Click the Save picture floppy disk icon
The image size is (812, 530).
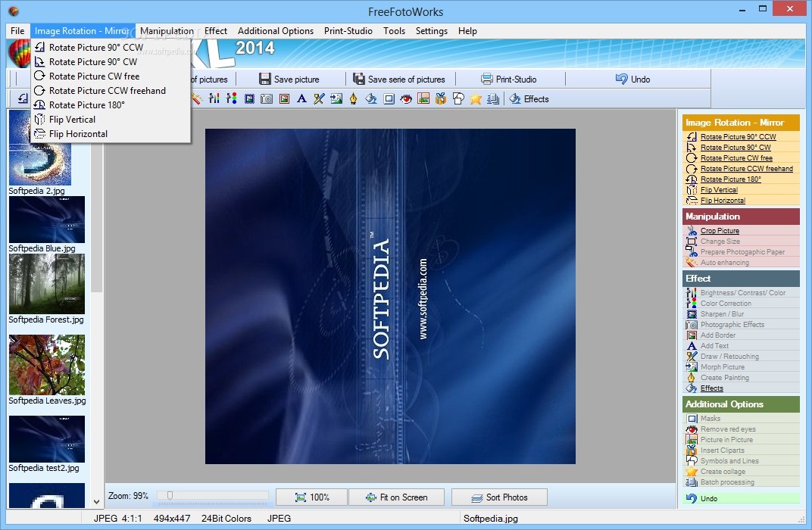tap(265, 79)
